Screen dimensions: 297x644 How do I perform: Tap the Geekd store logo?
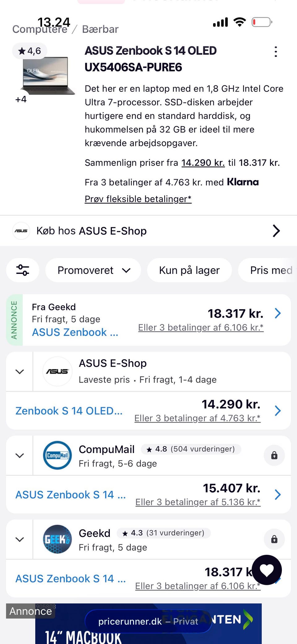click(x=57, y=539)
